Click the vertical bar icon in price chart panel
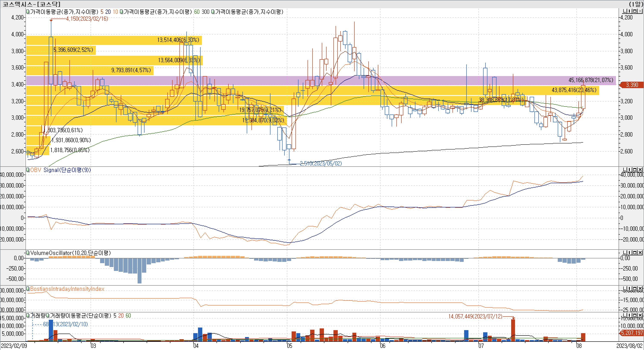 pyautogui.click(x=630, y=11)
